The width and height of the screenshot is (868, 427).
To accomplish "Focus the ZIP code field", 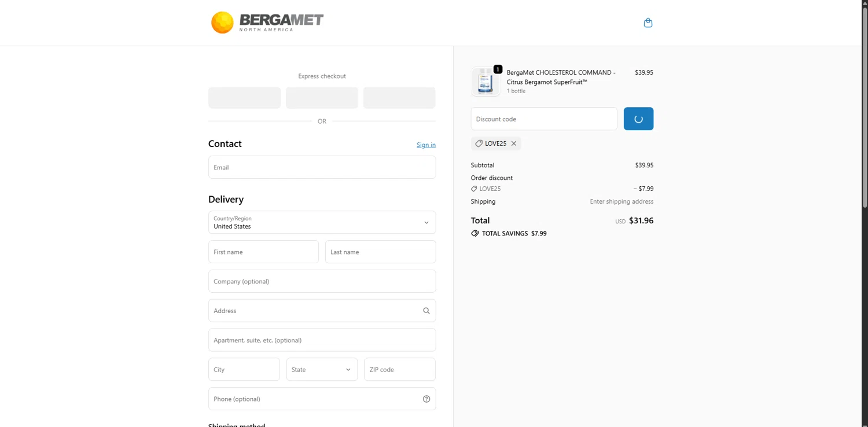I will point(400,369).
